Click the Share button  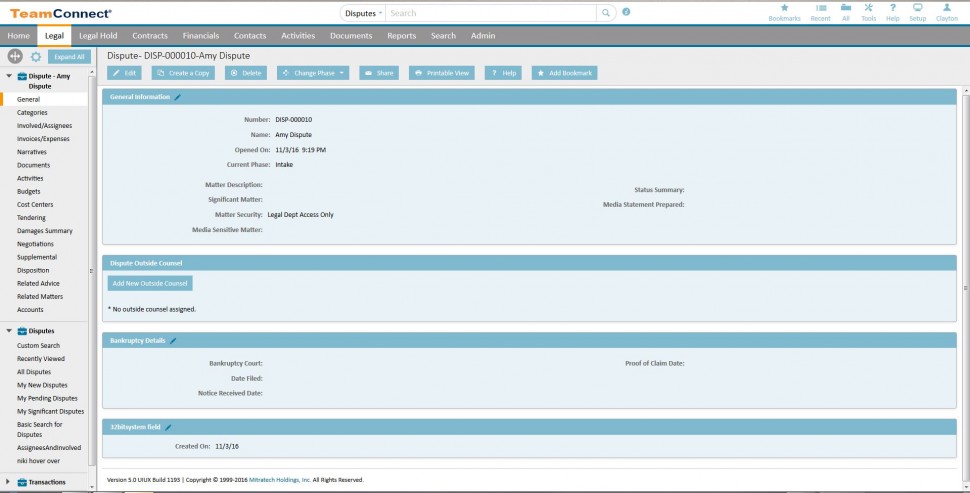(379, 73)
